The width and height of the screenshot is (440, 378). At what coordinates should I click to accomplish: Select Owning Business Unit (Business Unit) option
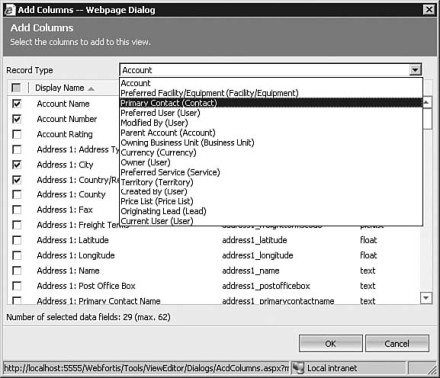[x=271, y=143]
